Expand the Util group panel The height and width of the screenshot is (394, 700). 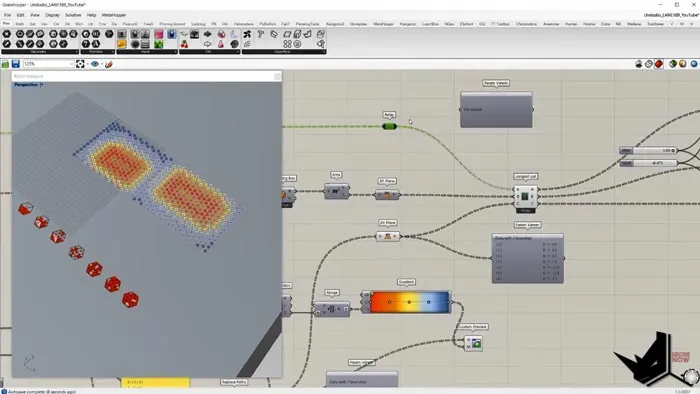[210, 52]
